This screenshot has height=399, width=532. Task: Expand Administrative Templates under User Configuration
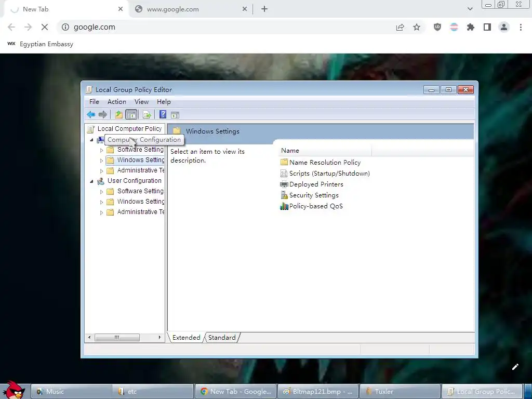click(101, 212)
